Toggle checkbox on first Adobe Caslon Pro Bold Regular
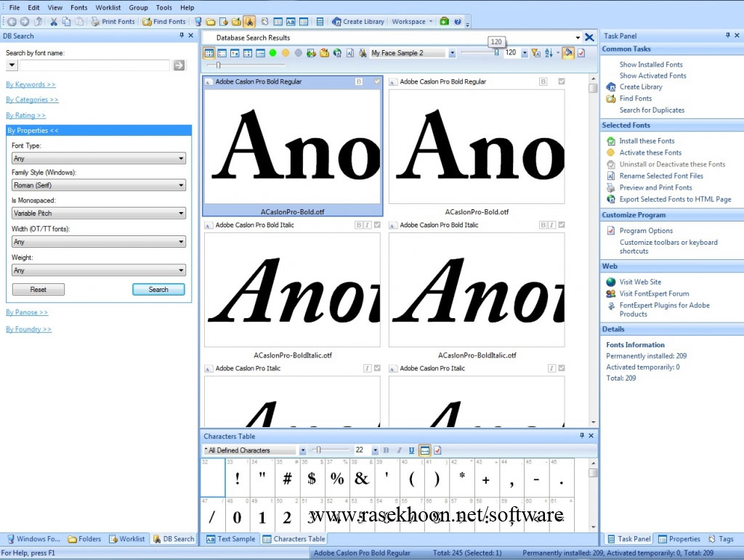This screenshot has height=560, width=744. pyautogui.click(x=377, y=82)
